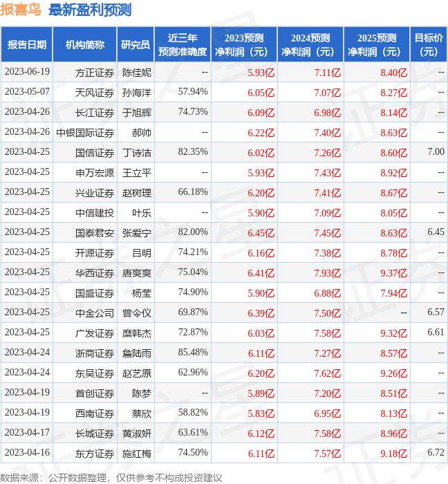Click researcher 赵艺原
448x484 pixels.
pyautogui.click(x=137, y=373)
